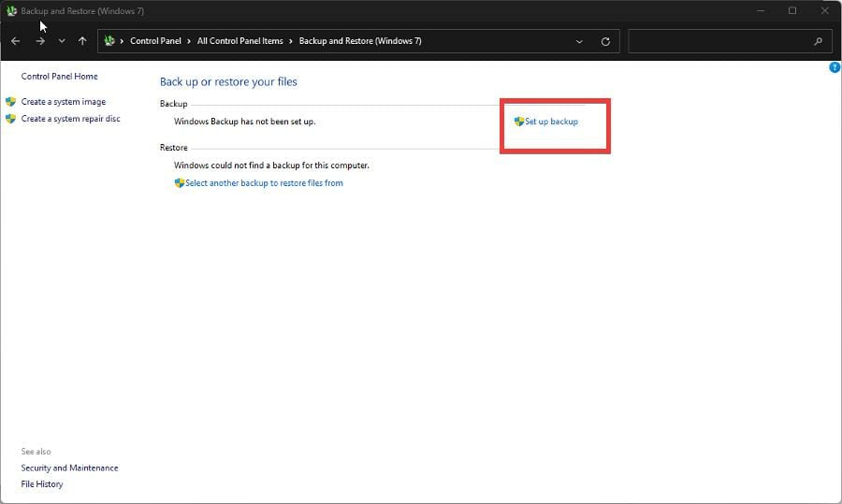
Task: Close the Backup and Restore window
Action: 825,10
